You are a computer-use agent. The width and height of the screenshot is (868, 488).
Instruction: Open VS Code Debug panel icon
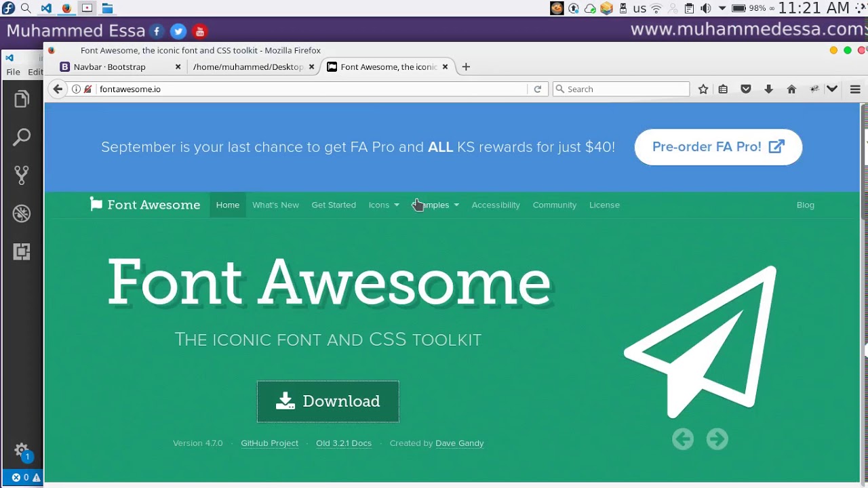(x=22, y=213)
